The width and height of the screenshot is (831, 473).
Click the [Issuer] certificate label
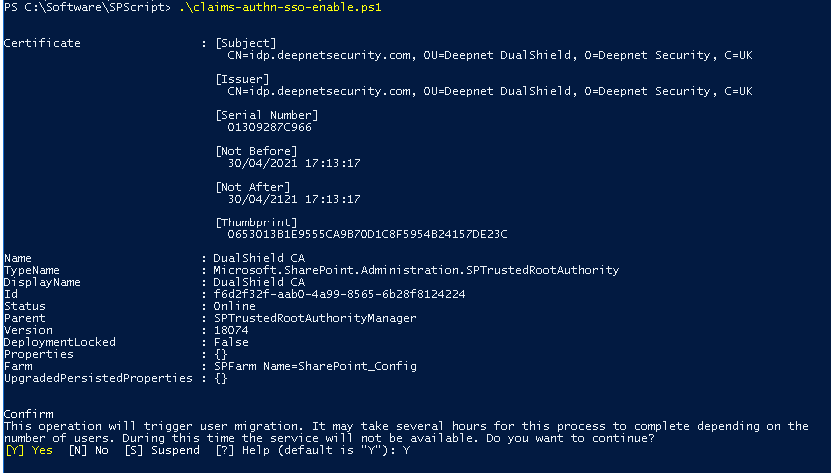[242, 79]
